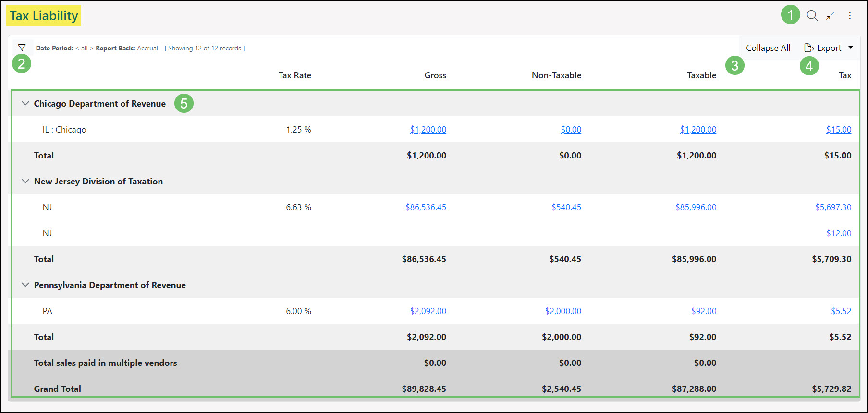The image size is (868, 413).
Task: Click the Date Period filter summary
Action: (x=64, y=48)
